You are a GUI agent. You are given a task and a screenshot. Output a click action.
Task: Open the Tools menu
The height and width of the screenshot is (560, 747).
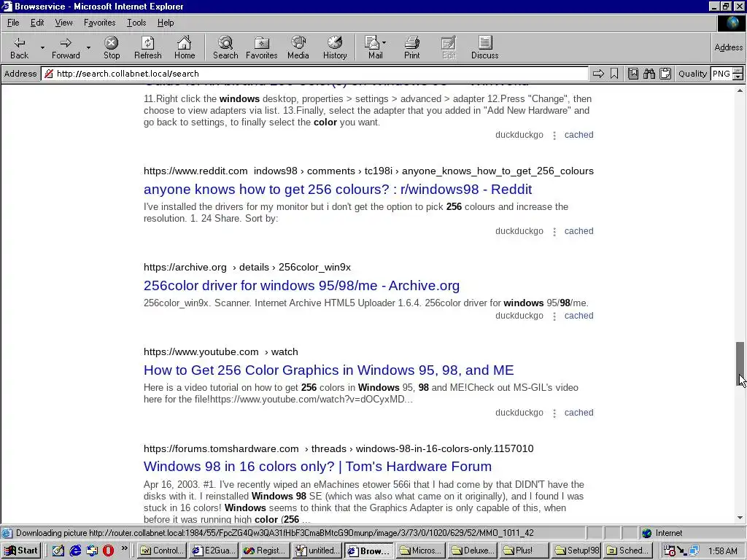(136, 23)
